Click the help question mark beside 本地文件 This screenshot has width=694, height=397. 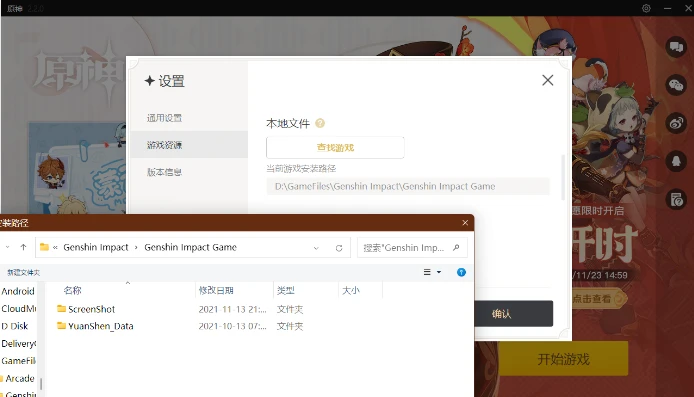(x=320, y=123)
